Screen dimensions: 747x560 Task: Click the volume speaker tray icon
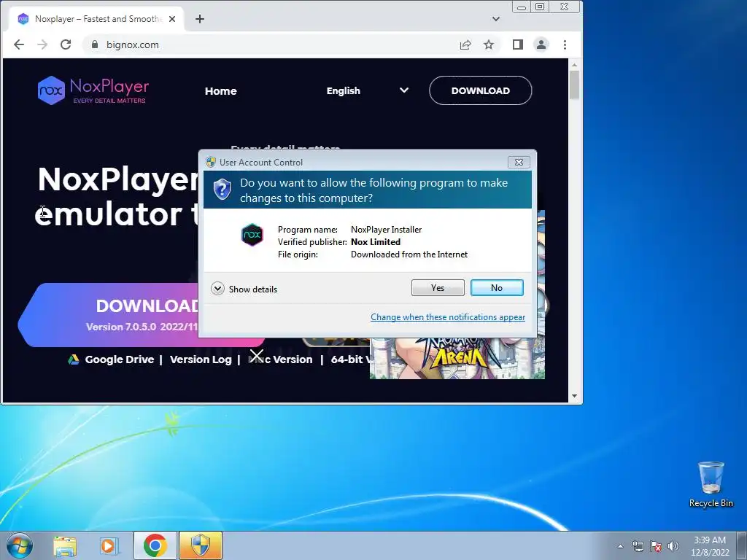coord(673,546)
